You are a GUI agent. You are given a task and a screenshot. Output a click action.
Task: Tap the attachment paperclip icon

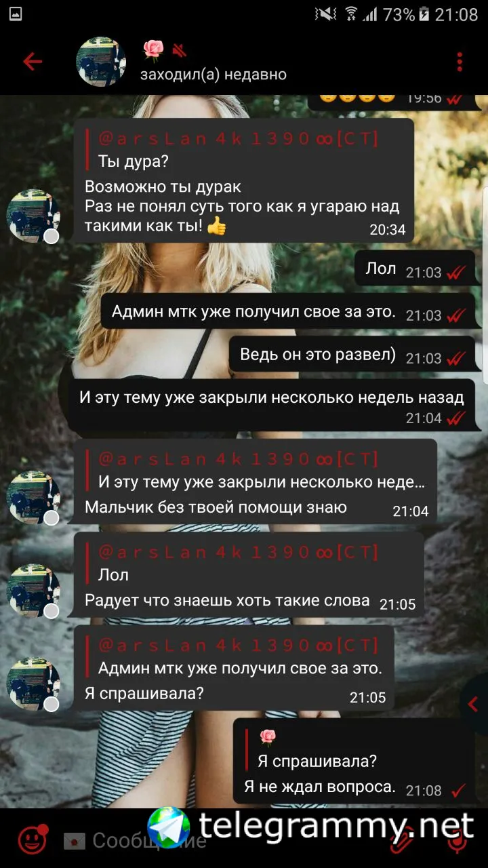(x=401, y=841)
